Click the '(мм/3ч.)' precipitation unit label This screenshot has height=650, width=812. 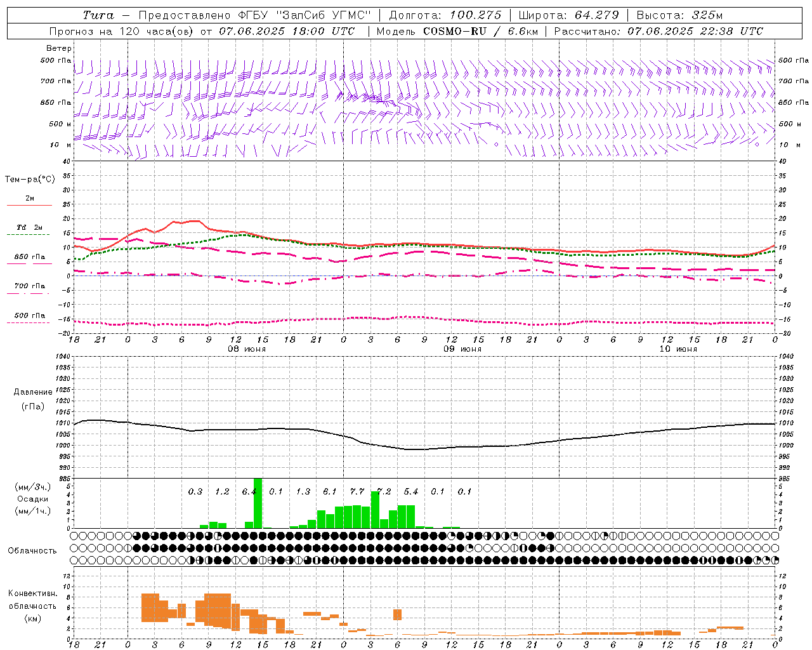33,487
